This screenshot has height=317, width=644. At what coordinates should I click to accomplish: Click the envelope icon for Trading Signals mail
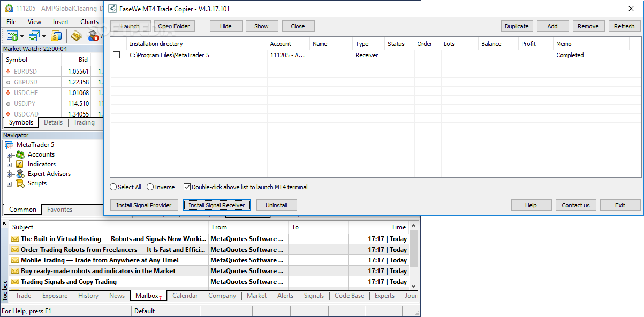pyautogui.click(x=15, y=282)
